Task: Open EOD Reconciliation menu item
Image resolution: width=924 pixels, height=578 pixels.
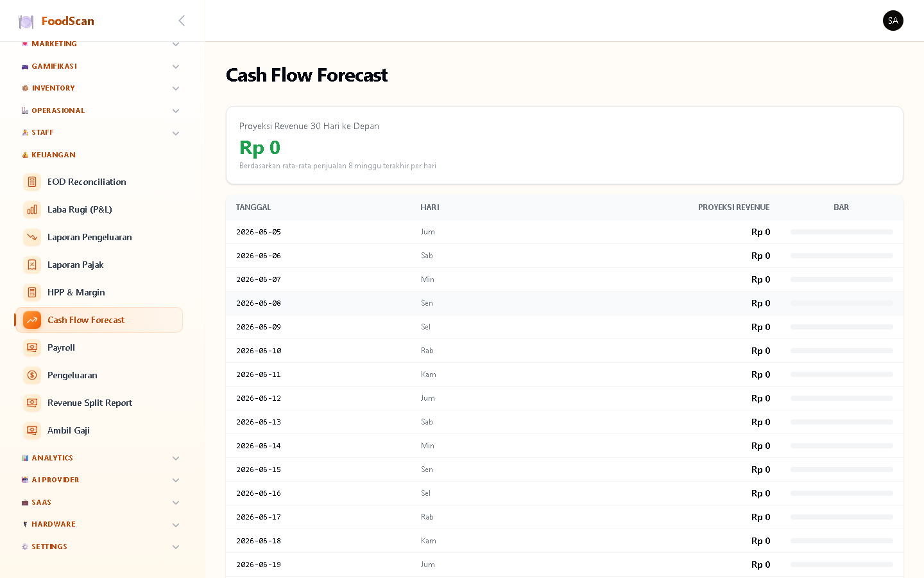Action: coord(99,182)
